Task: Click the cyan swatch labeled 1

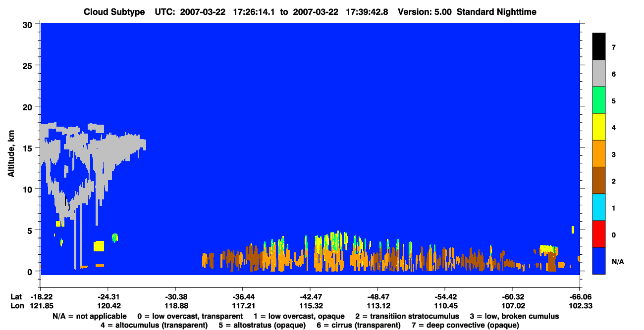Action: (x=598, y=207)
